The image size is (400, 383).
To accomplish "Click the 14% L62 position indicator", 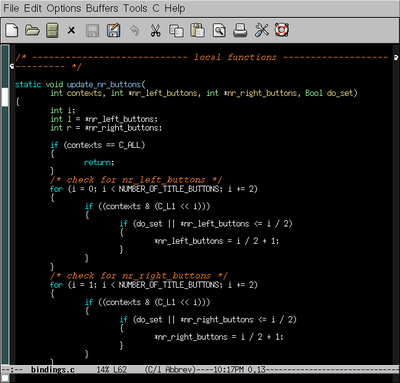I will (112, 369).
